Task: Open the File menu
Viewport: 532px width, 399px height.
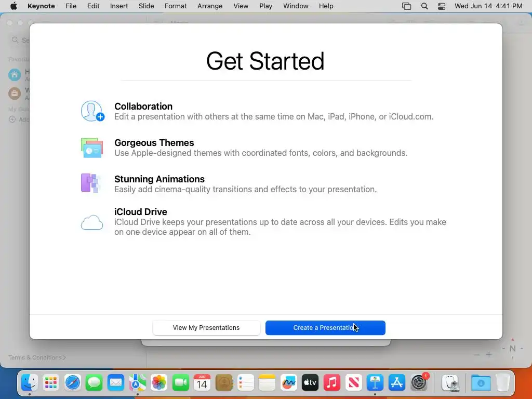Action: coord(71,6)
